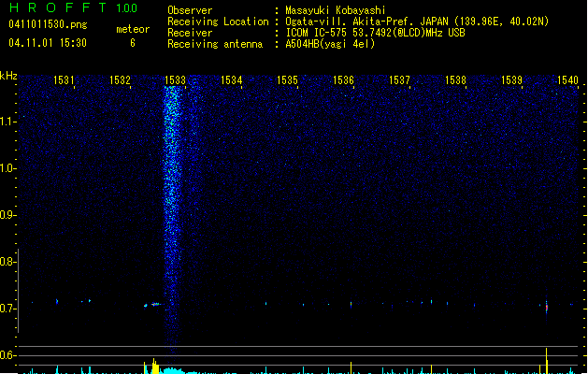Click the Receiving antenna label

(x=215, y=44)
